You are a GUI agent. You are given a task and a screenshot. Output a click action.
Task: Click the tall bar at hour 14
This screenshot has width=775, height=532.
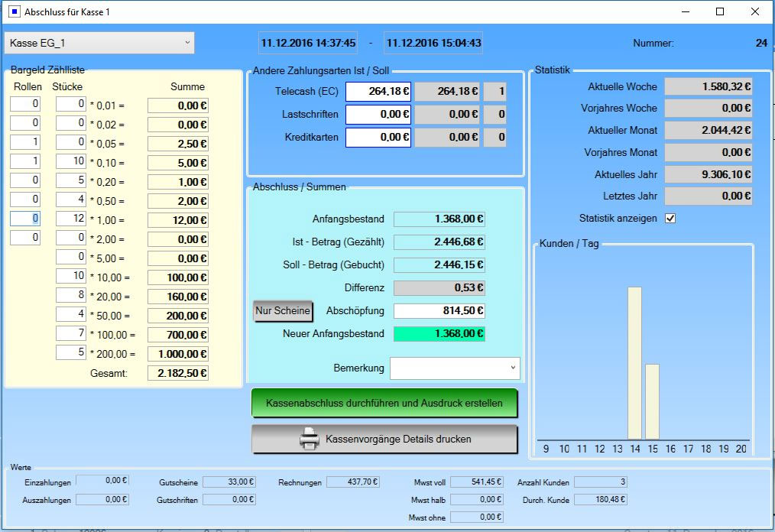634,363
